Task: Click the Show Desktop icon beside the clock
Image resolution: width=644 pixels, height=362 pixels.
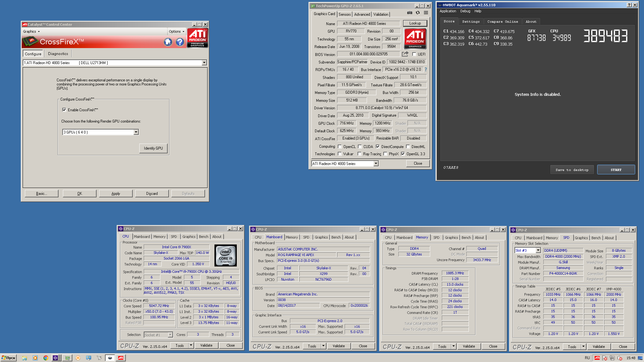Action: pyautogui.click(x=640, y=358)
